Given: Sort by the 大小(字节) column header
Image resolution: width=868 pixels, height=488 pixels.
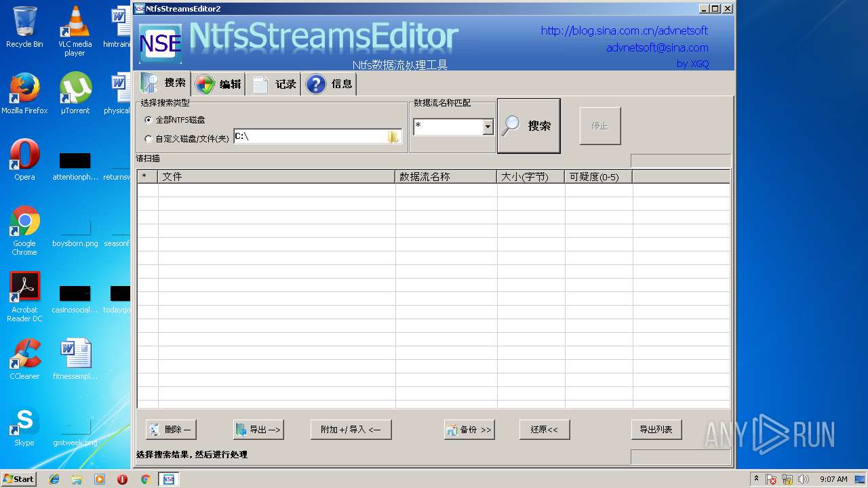Looking at the screenshot, I should pyautogui.click(x=531, y=177).
